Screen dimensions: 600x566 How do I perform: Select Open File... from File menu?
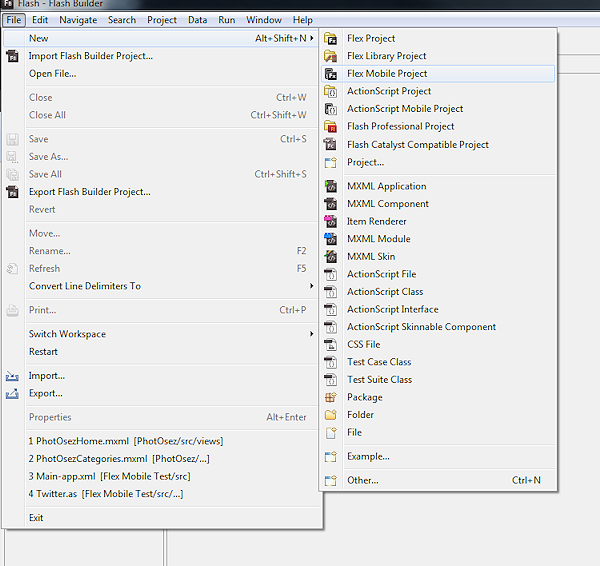pos(52,74)
